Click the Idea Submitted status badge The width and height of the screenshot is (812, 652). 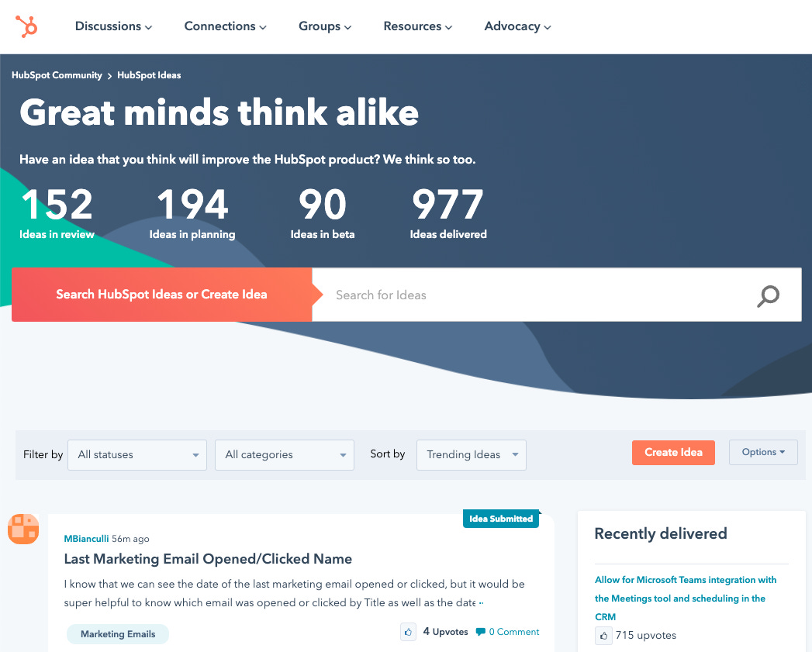coord(501,519)
